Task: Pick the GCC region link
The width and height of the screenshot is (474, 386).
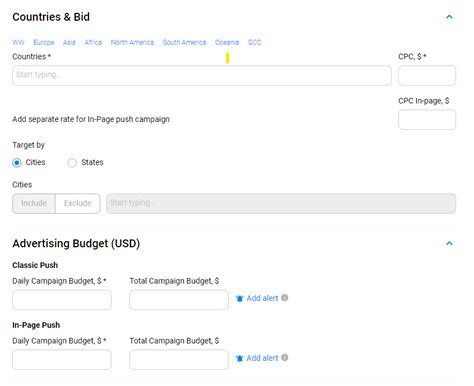Action: (254, 42)
